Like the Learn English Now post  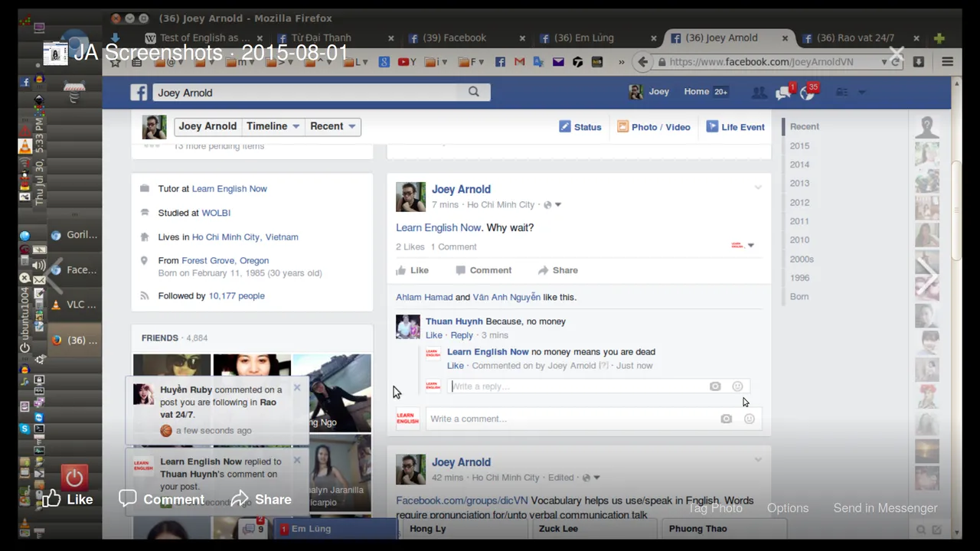(x=412, y=270)
